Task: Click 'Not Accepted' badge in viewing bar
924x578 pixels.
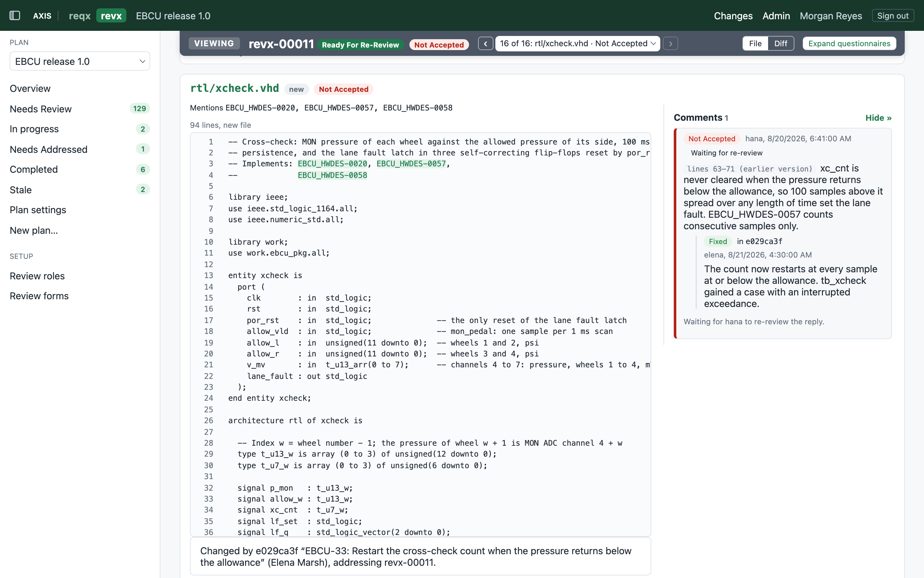Action: [439, 45]
